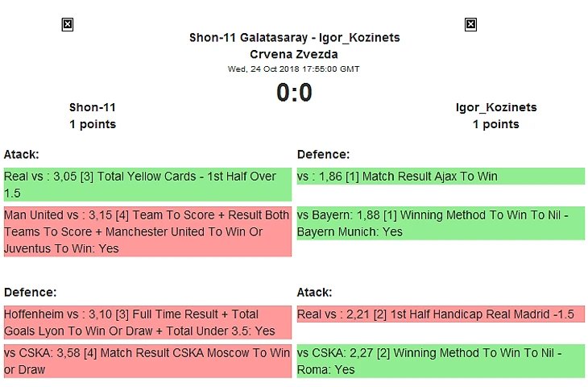Click the lower-right Atack heading

click(315, 292)
